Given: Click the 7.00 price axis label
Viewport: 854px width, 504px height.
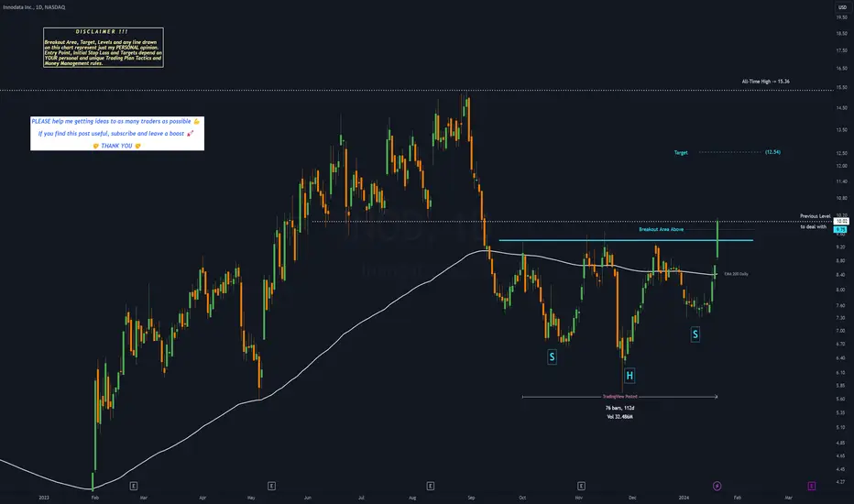Looking at the screenshot, I should coord(840,331).
